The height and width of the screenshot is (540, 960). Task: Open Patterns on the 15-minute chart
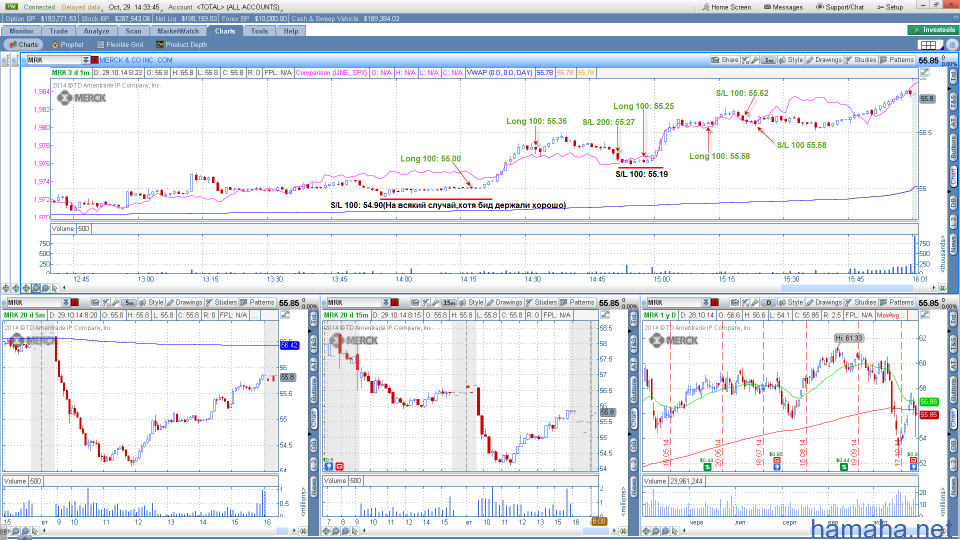(577, 302)
